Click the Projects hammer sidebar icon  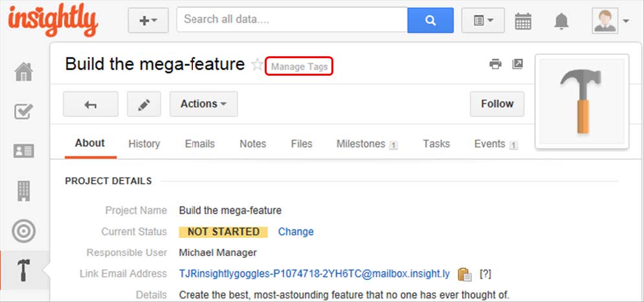coord(24,270)
